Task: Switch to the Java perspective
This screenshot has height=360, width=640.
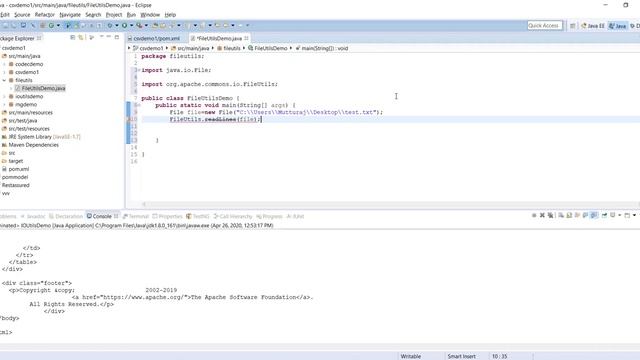Action: (x=618, y=26)
